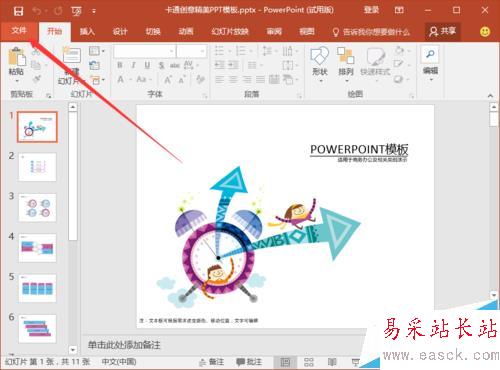Click the character spacing AV icon

click(x=189, y=65)
